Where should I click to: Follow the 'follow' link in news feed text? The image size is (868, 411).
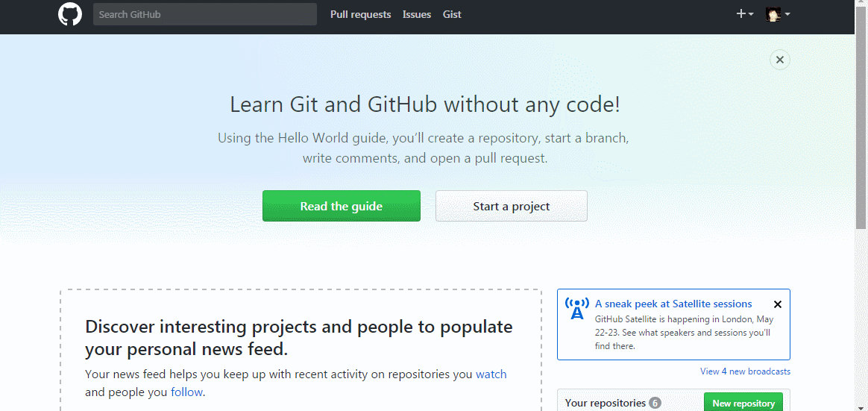[187, 392]
